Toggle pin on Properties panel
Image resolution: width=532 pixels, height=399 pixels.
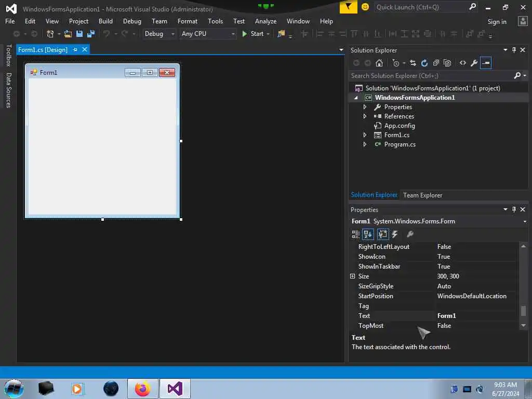514,209
